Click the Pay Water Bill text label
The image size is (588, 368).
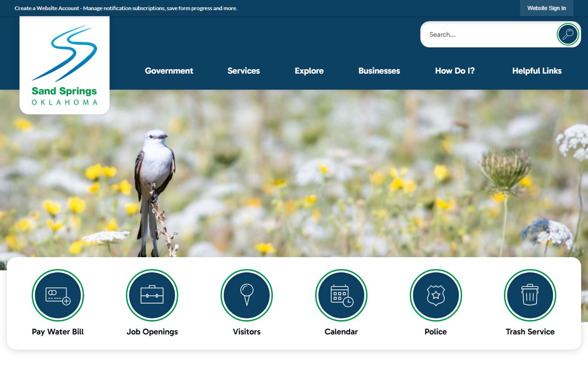coord(58,332)
